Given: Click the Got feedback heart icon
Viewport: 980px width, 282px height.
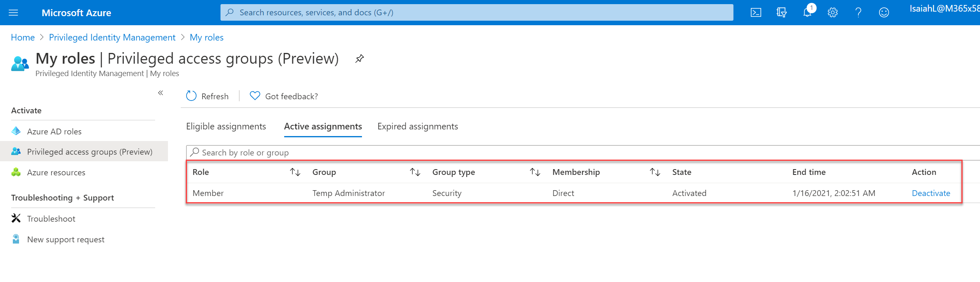Looking at the screenshot, I should coord(255,96).
